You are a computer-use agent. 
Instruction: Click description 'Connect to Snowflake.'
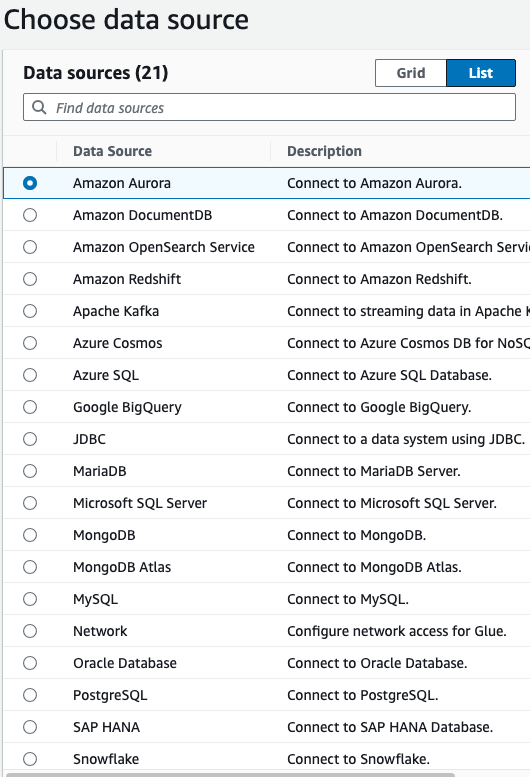tap(359, 759)
